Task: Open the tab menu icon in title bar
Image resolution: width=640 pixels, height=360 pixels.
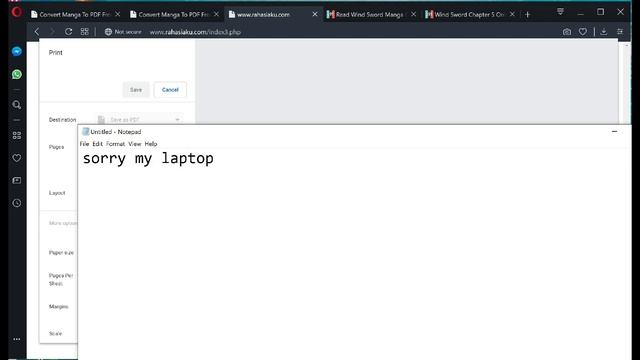Action: click(x=560, y=12)
